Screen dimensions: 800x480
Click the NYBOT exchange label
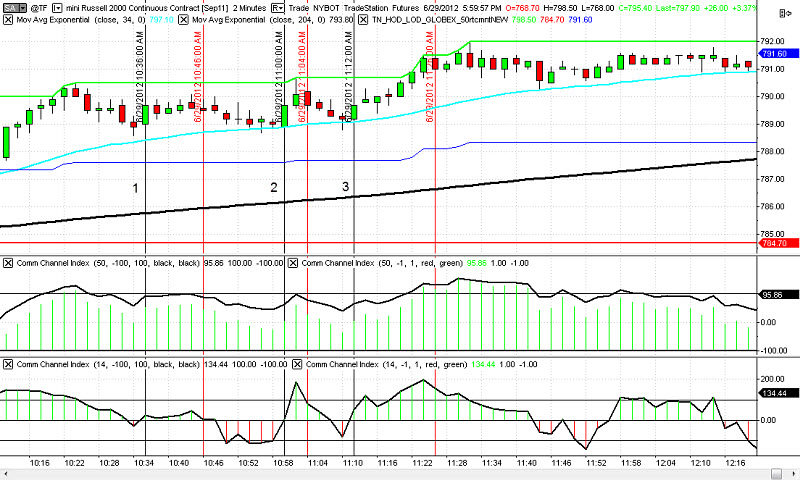(327, 8)
